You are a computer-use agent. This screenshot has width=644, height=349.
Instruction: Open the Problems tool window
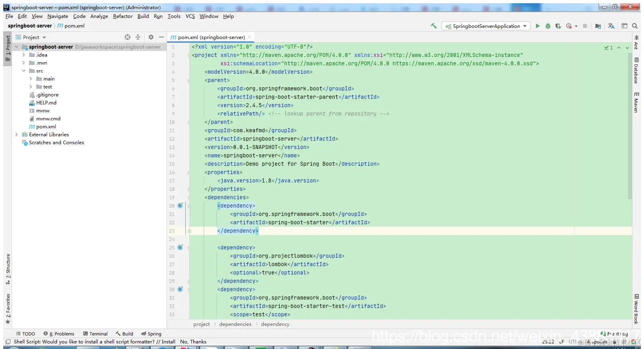point(59,334)
